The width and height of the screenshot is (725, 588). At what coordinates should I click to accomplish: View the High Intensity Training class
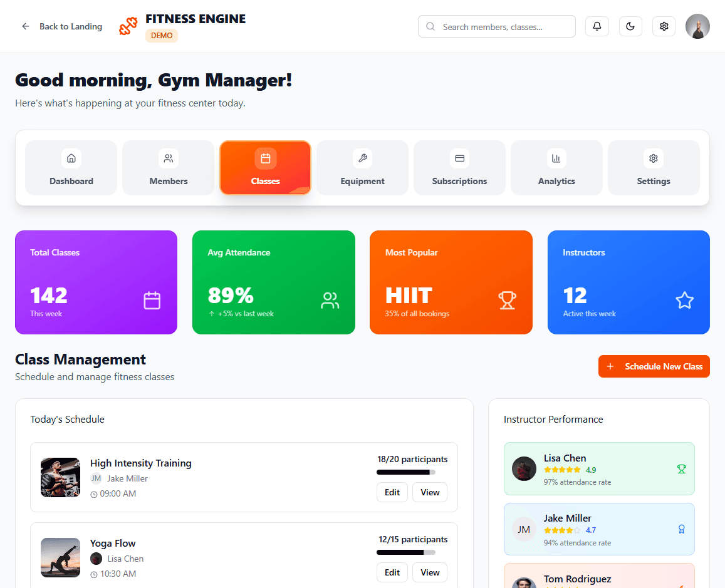pos(430,492)
